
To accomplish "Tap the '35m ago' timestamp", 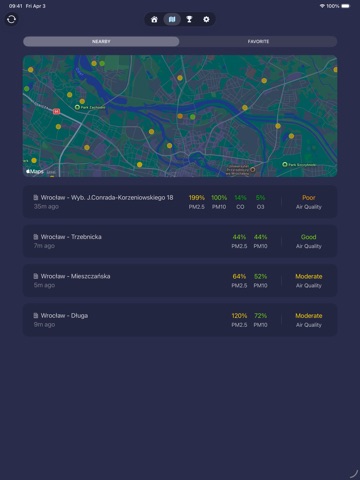I will coord(46,207).
